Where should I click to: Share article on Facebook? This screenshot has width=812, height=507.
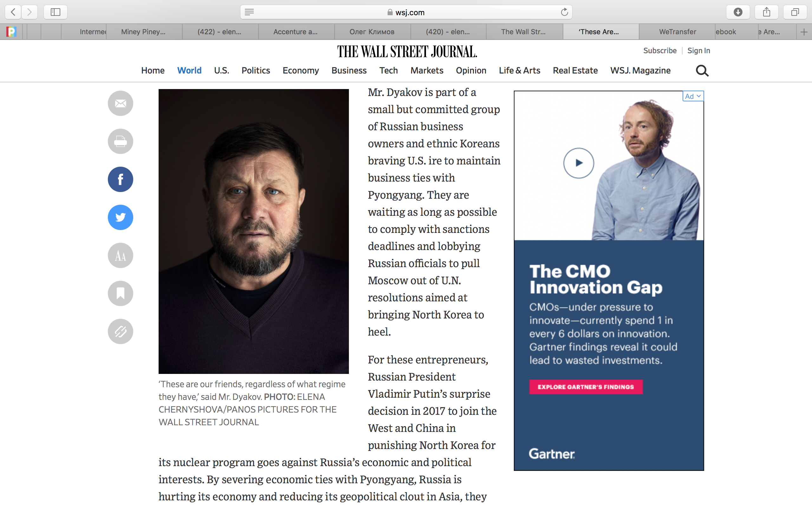121,179
